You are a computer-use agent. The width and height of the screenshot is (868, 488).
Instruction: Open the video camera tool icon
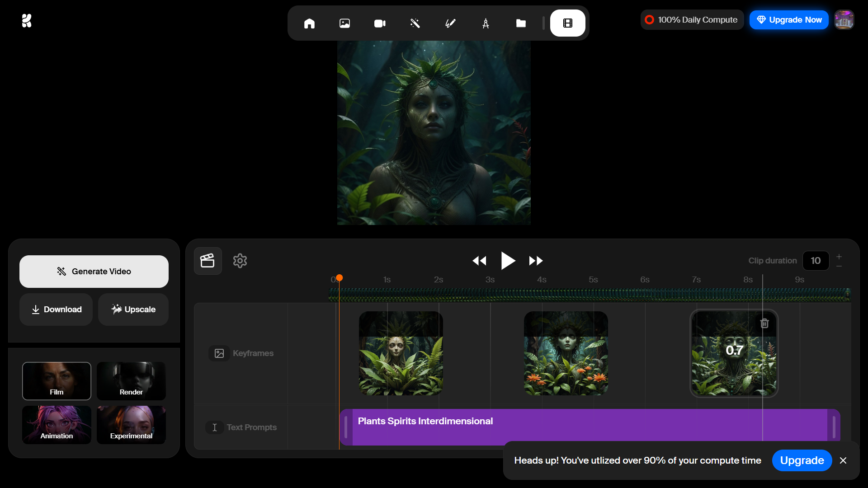click(x=380, y=23)
